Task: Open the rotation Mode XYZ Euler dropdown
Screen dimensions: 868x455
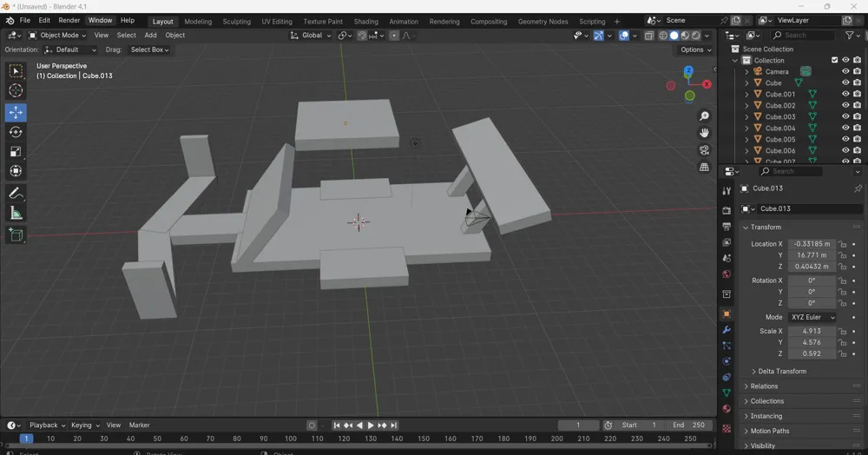Action: (x=812, y=318)
